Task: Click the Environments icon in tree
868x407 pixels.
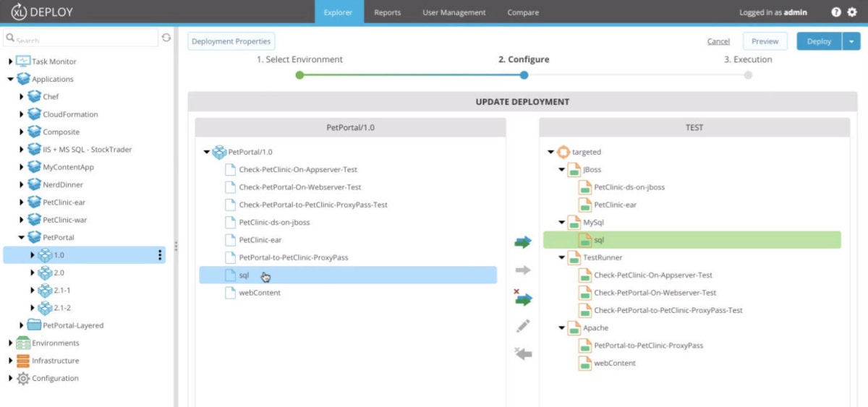Action: pos(23,343)
